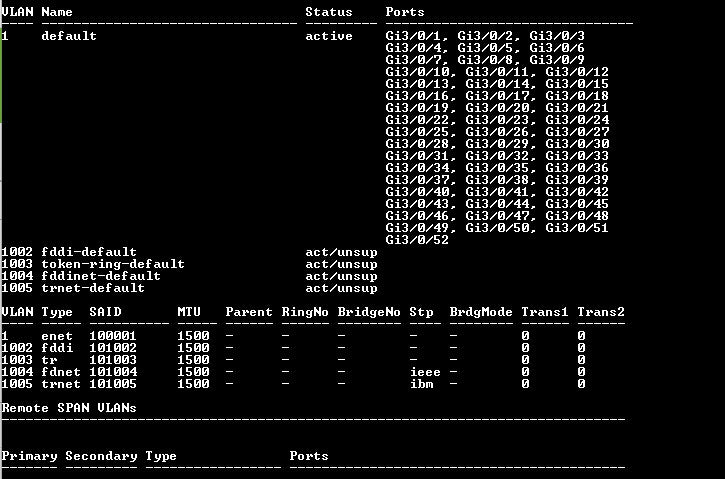725x479 pixels.
Task: Click port Gi3/0/24 in ports list
Action: coord(577,120)
